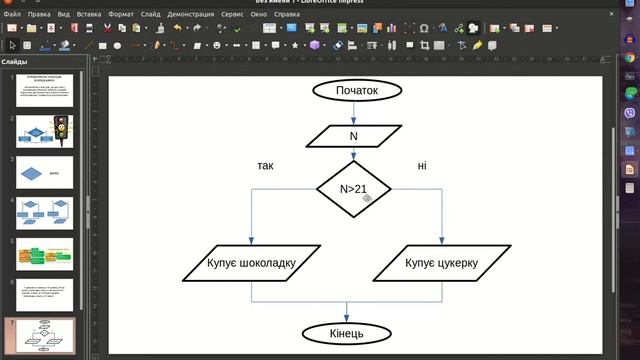Select the Connector tool
Image resolution: width=640 pixels, height=360 pixels.
174,45
